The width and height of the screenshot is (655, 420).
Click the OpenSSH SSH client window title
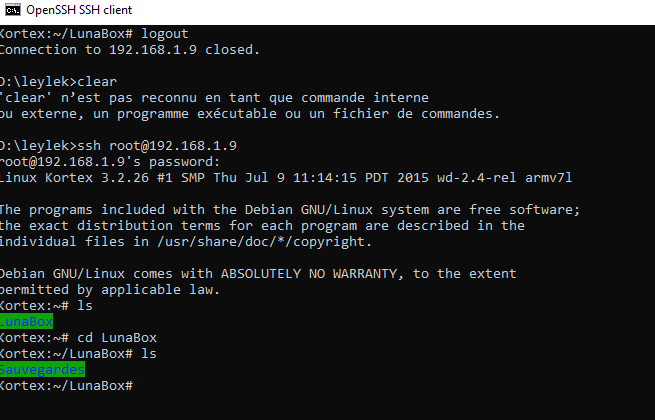[79, 10]
